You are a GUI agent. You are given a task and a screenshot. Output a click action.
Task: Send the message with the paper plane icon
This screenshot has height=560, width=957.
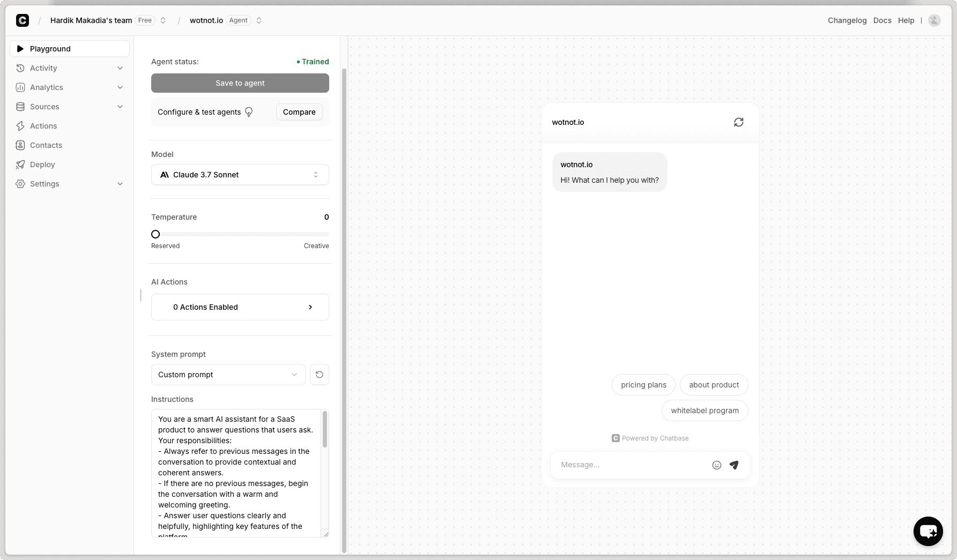[734, 465]
